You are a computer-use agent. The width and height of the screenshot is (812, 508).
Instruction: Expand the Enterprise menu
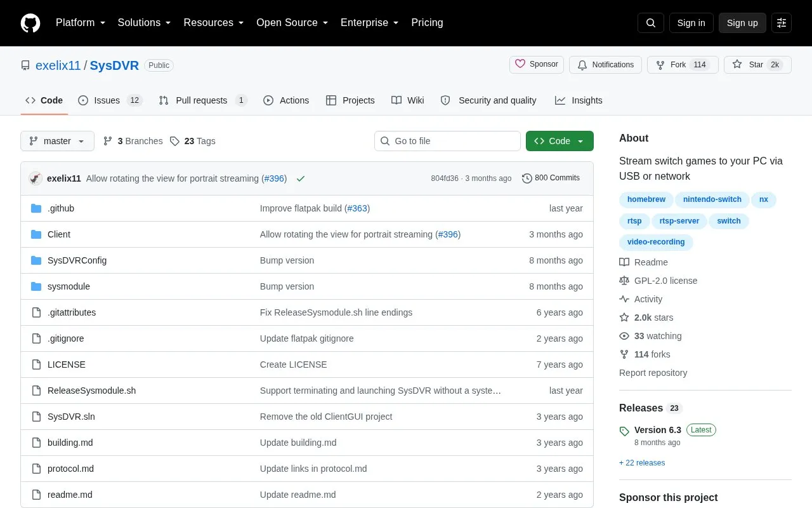coord(370,23)
